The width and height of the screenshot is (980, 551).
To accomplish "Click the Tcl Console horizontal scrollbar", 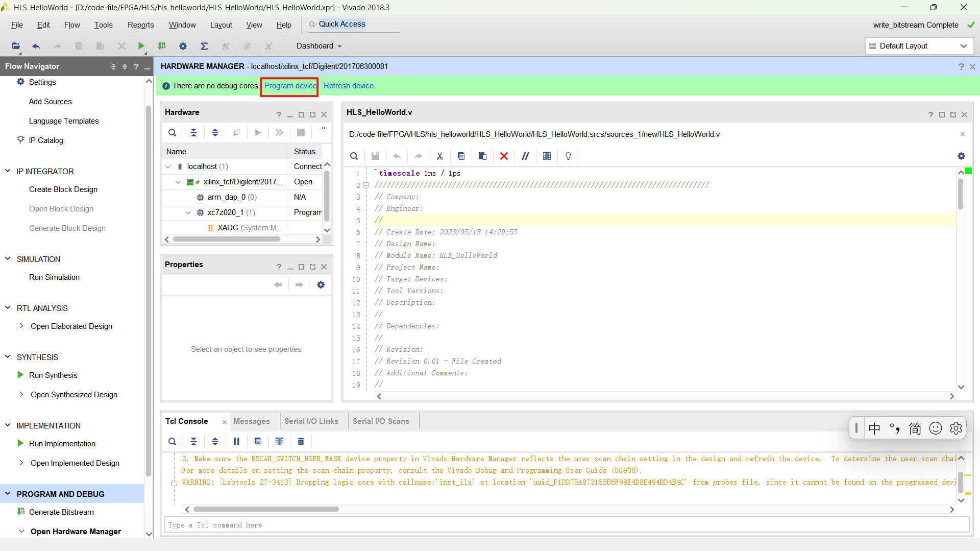I will [266, 509].
